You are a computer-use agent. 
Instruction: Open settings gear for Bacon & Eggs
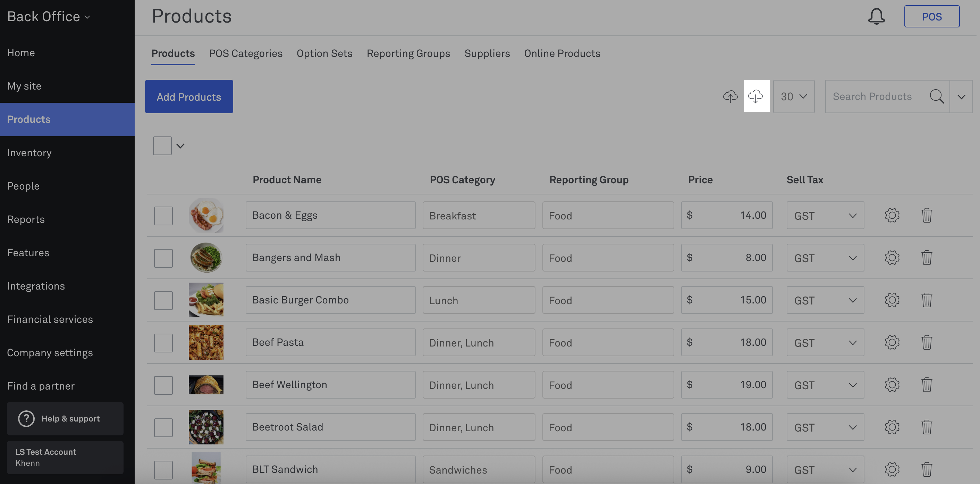tap(892, 215)
